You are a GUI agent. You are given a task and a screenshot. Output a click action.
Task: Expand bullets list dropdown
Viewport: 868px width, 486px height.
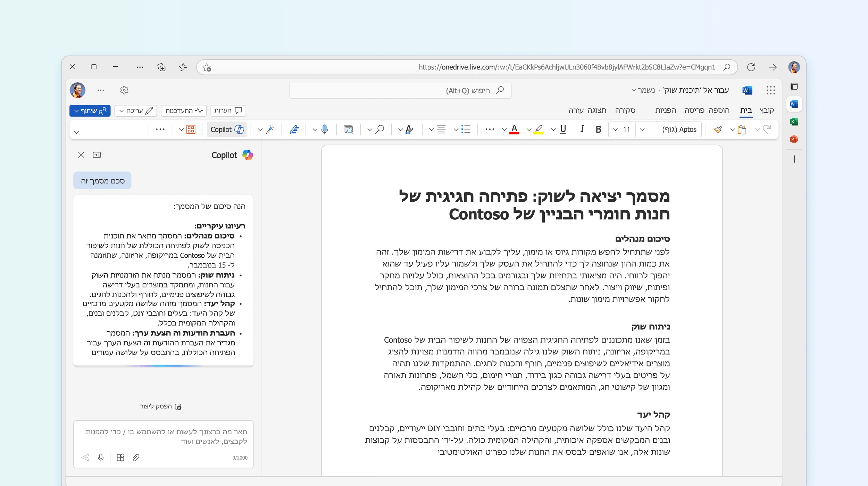coord(456,130)
